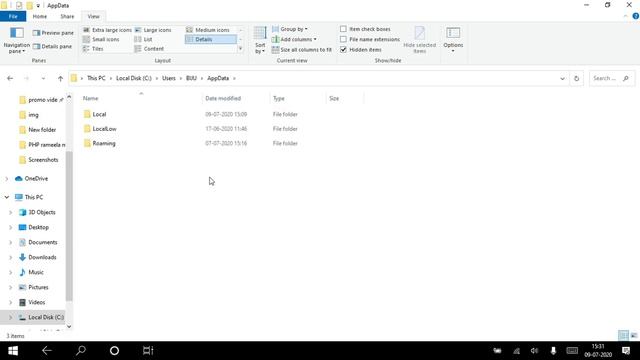Open the Sort by menu

coord(260,40)
